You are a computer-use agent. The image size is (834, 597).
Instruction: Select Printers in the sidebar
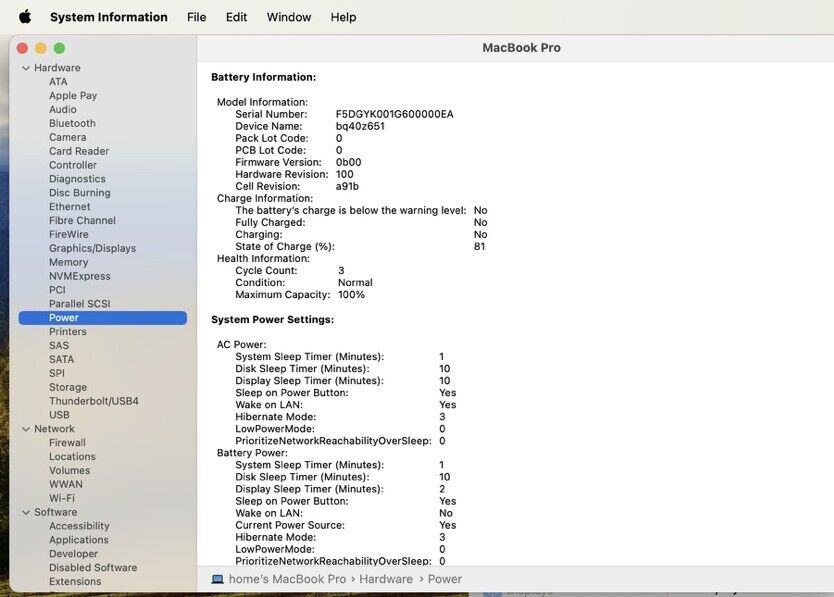[68, 331]
